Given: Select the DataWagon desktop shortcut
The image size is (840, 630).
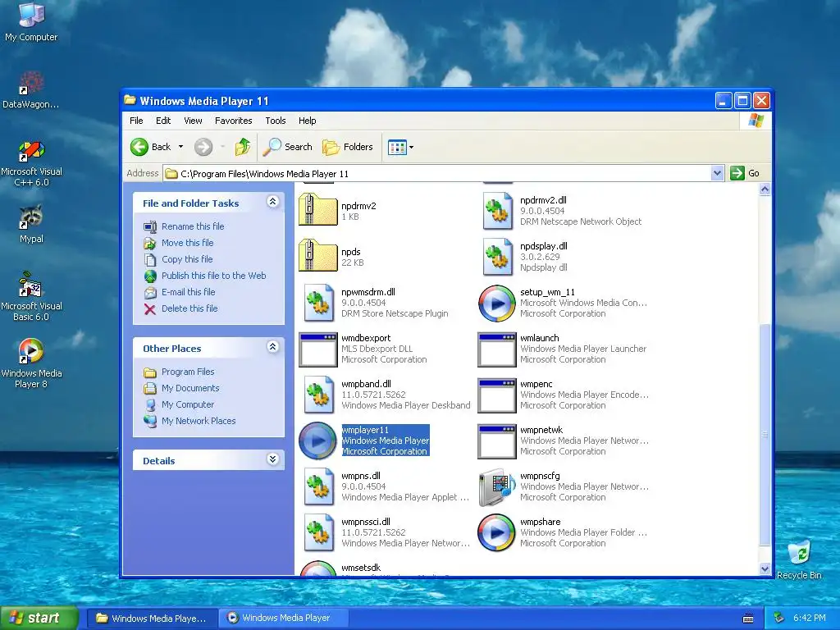Looking at the screenshot, I should (x=31, y=90).
